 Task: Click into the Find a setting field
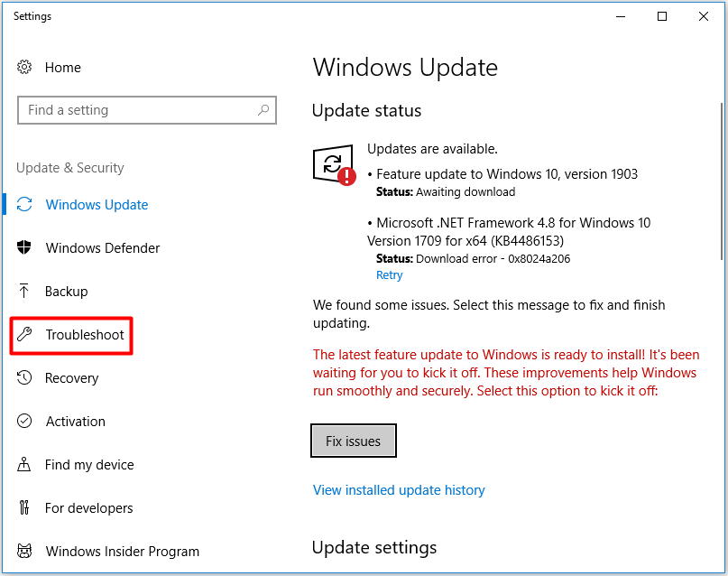tap(147, 110)
